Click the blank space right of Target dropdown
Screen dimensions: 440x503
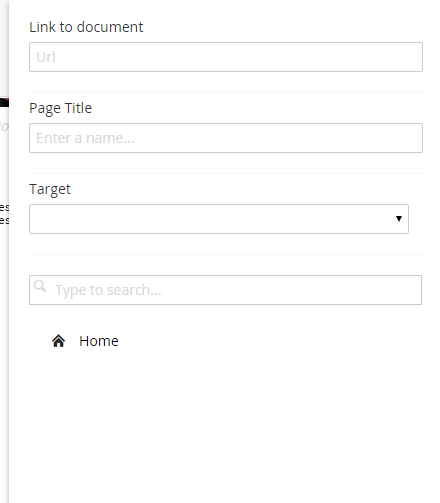[419, 219]
